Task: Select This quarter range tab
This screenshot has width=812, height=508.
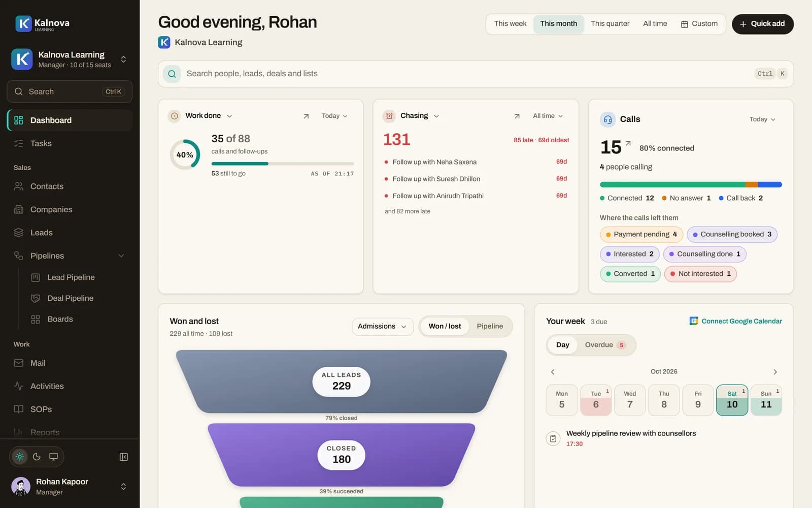Action: tap(610, 24)
